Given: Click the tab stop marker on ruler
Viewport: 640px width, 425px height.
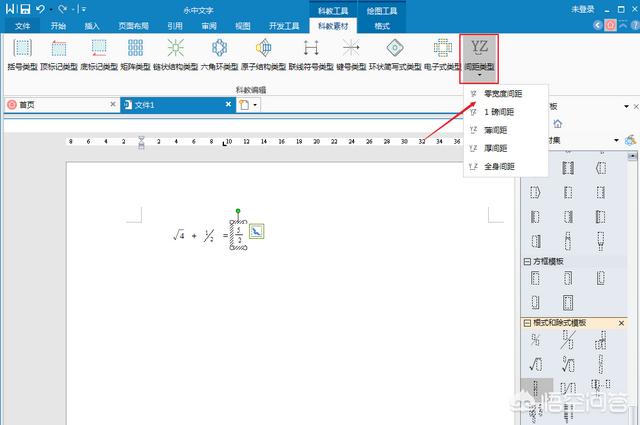Looking at the screenshot, I should pos(224,143).
